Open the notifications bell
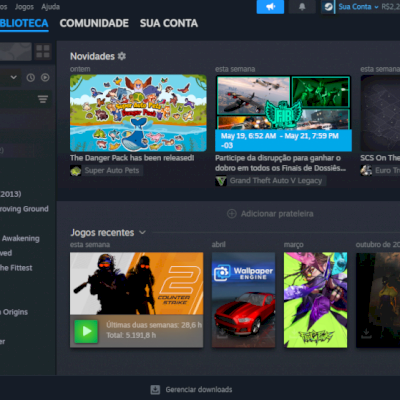Image resolution: width=400 pixels, height=400 pixels. point(302,7)
